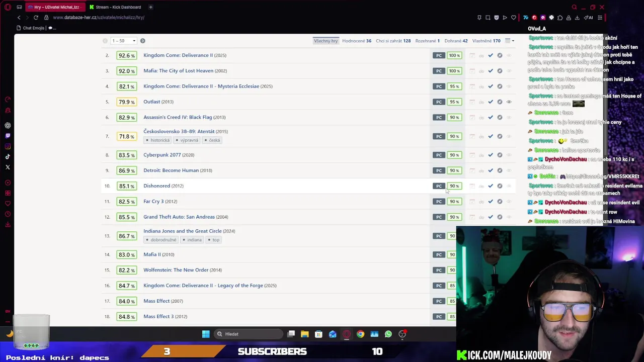The height and width of the screenshot is (362, 644).
Task: Click the PC platform badge for Far Cry 3
Action: pyautogui.click(x=439, y=202)
